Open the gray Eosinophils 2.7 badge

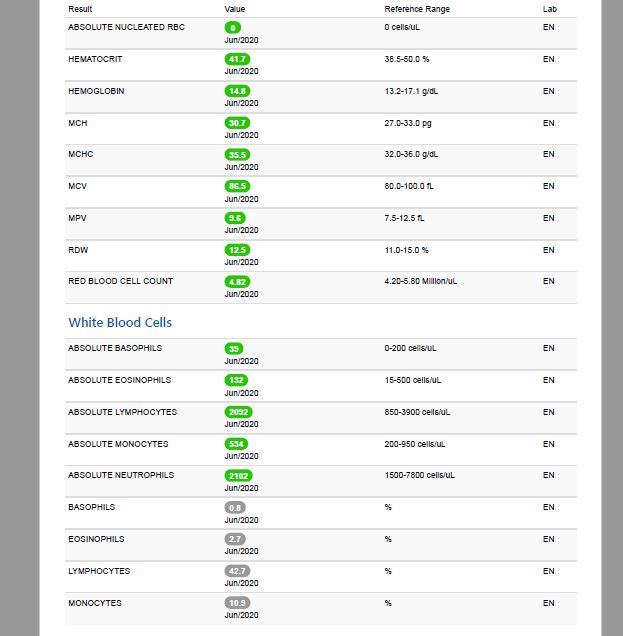[235, 539]
